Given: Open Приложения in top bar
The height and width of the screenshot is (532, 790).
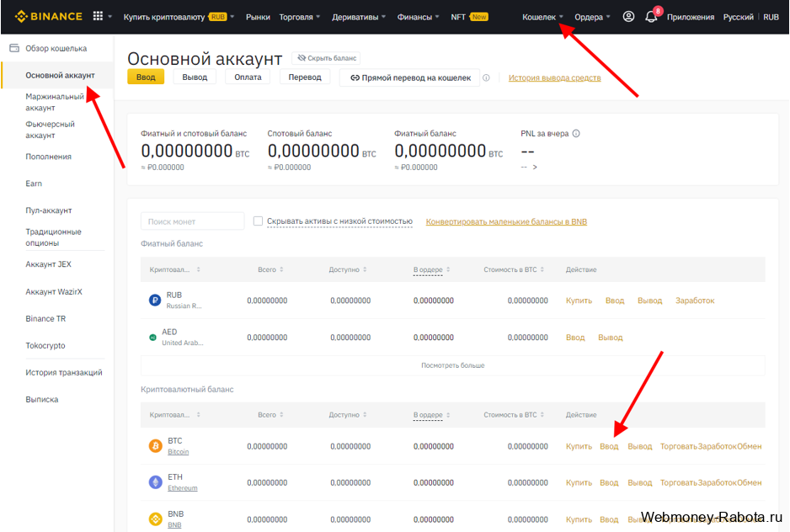Looking at the screenshot, I should pyautogui.click(x=691, y=17).
